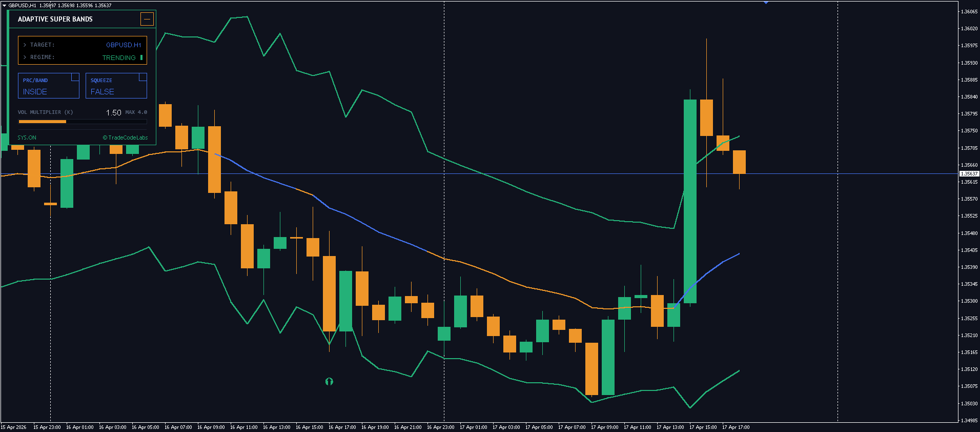The width and height of the screenshot is (980, 432).
Task: Click the 1.50 vol multiplier value
Action: [x=113, y=113]
